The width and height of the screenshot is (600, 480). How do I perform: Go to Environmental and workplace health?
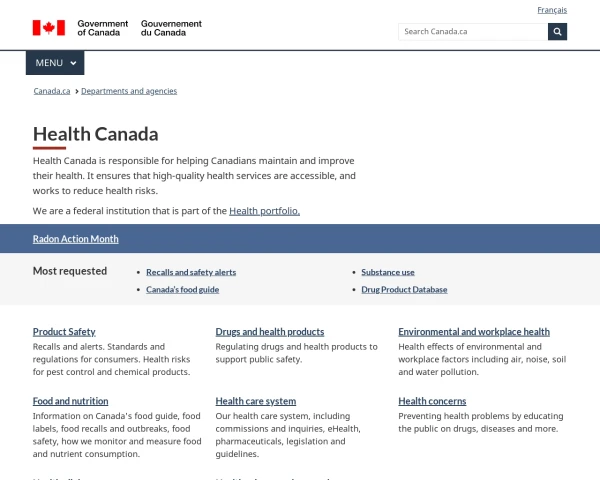tap(474, 332)
